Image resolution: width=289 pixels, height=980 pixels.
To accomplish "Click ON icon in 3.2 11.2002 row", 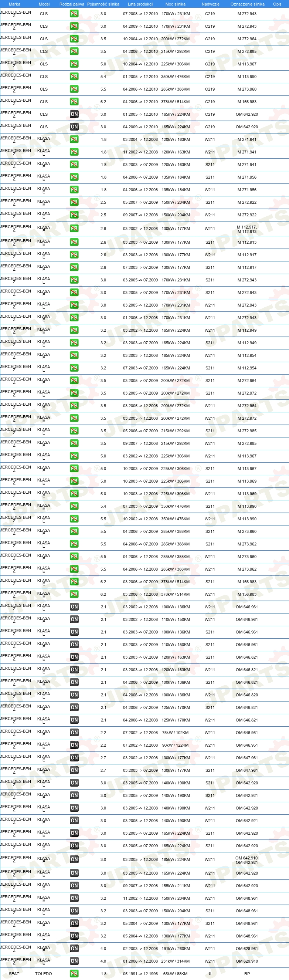I will tap(74, 898).
